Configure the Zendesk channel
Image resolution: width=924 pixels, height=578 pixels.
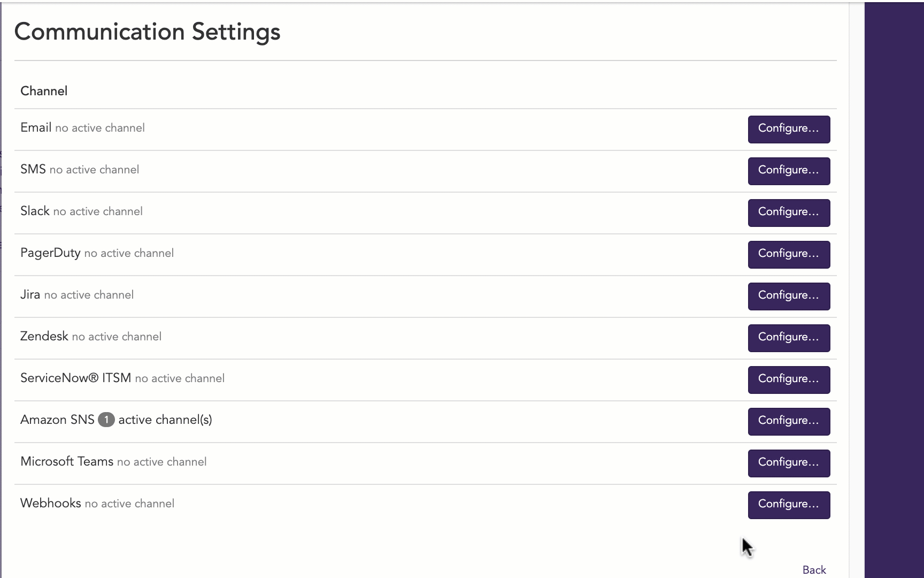[x=789, y=338]
